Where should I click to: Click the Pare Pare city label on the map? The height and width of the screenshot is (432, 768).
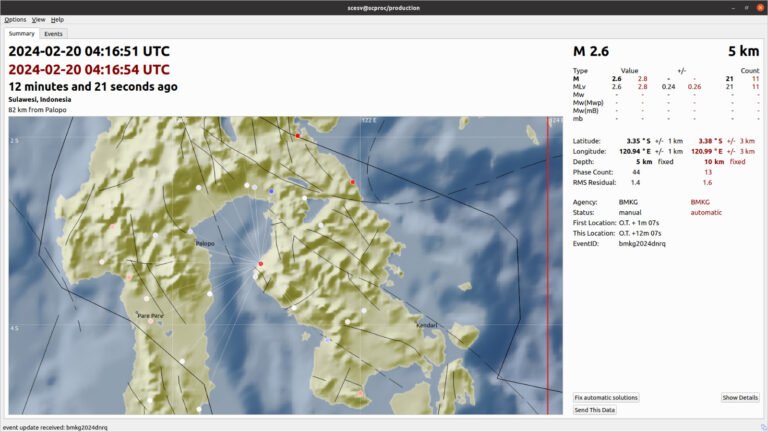tap(150, 316)
